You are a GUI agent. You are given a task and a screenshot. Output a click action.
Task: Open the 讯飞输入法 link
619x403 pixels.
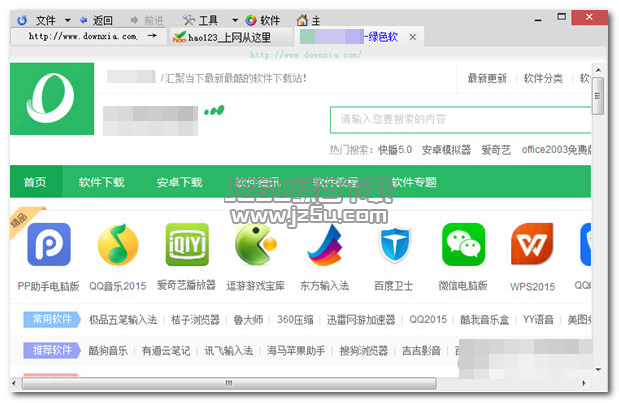click(229, 351)
